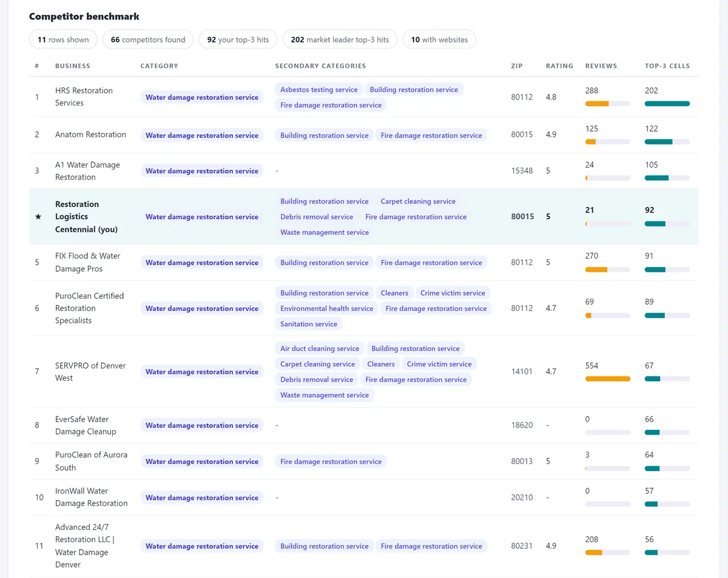Click the ZIP value 14101

pos(522,372)
